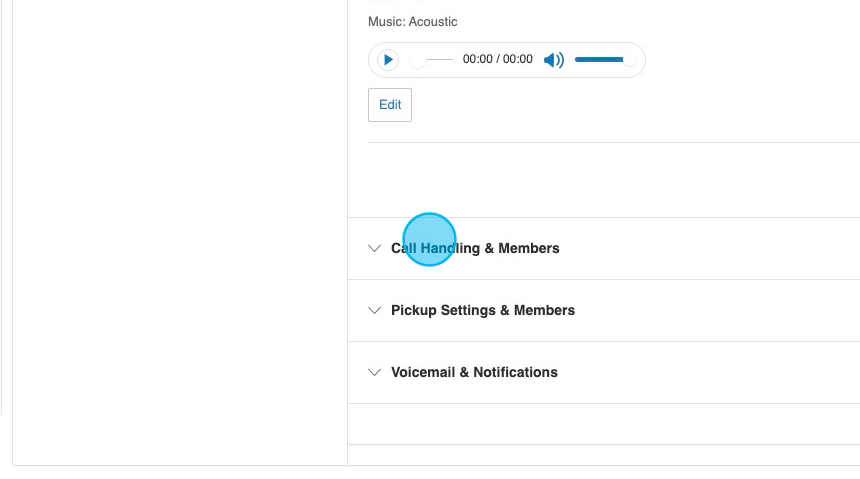Mute the audio with the speaker icon
Image resolution: width=860 pixels, height=479 pixels.
553,60
